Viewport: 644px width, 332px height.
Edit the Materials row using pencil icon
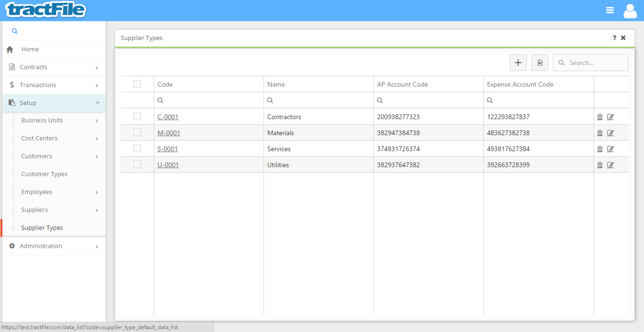click(x=611, y=133)
